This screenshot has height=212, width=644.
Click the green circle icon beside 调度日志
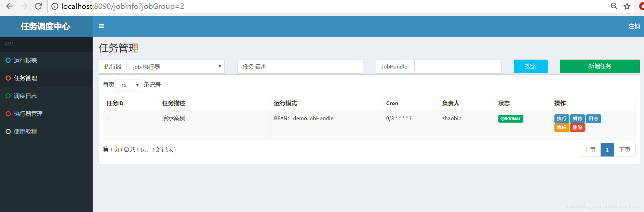coord(8,96)
